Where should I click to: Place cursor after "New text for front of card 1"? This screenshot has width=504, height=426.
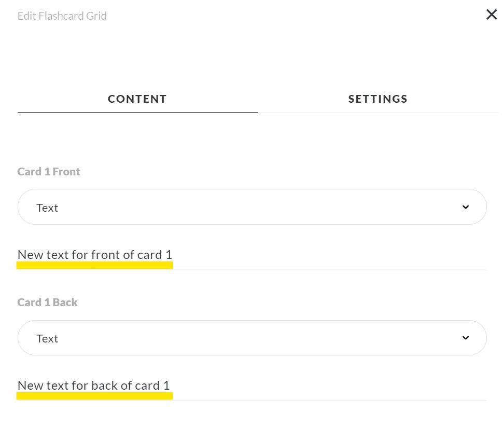173,255
